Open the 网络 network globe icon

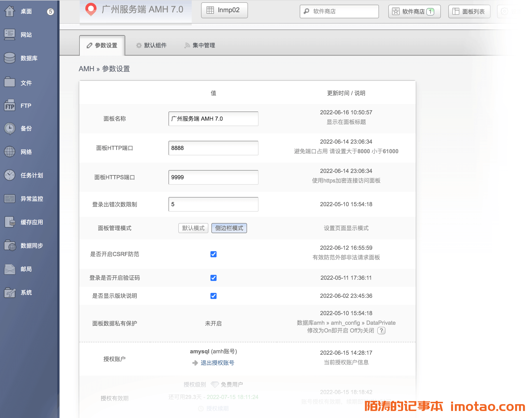(10, 152)
